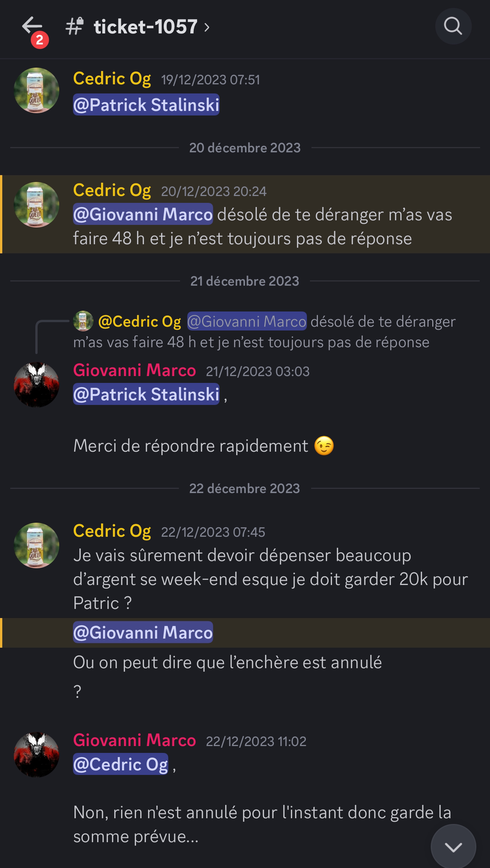Screen dimensions: 490x868
Task: Tap the ticket-1057 channel title
Action: [x=145, y=27]
